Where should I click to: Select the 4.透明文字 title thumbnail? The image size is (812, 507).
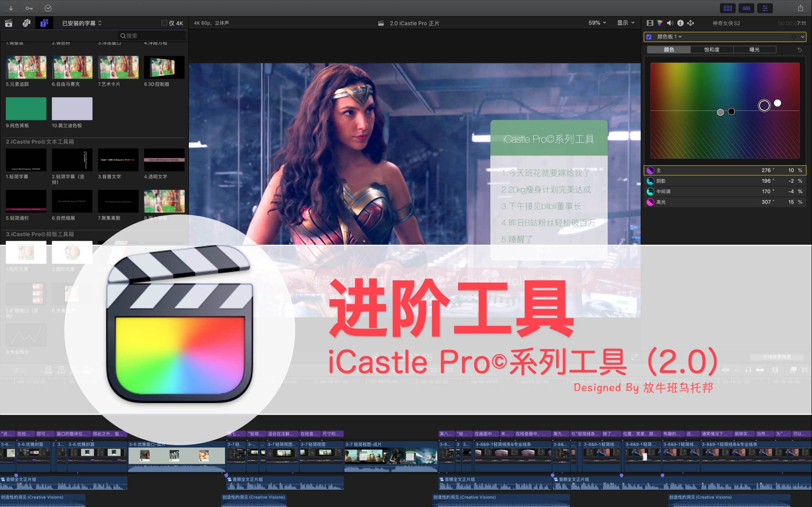click(x=164, y=160)
